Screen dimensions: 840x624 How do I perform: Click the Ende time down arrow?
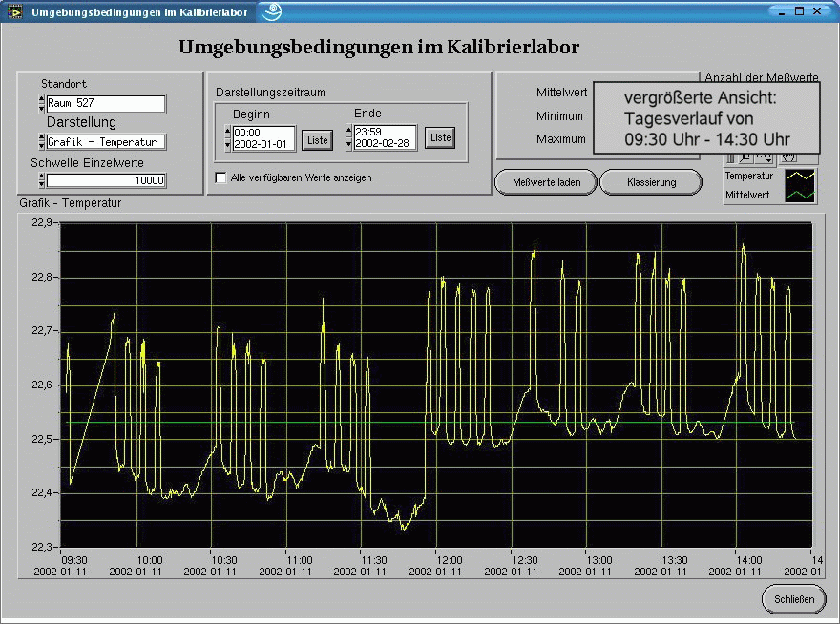coord(349,143)
